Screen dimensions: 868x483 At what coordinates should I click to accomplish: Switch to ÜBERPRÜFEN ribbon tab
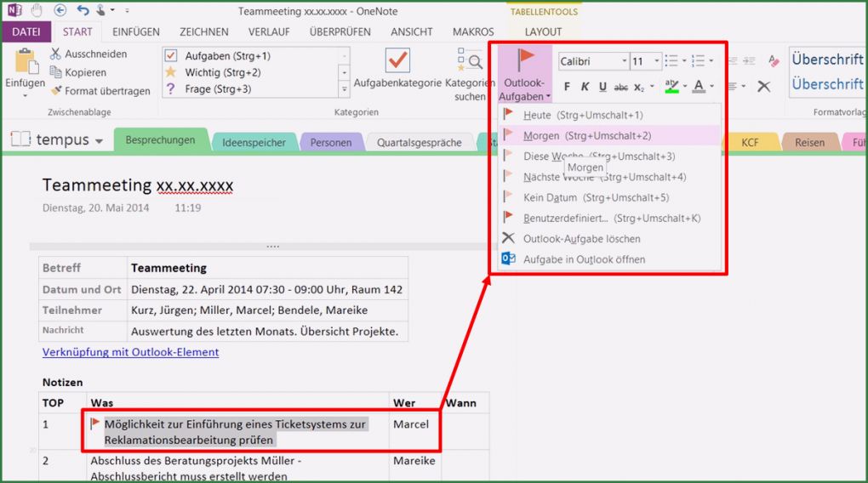click(x=340, y=32)
